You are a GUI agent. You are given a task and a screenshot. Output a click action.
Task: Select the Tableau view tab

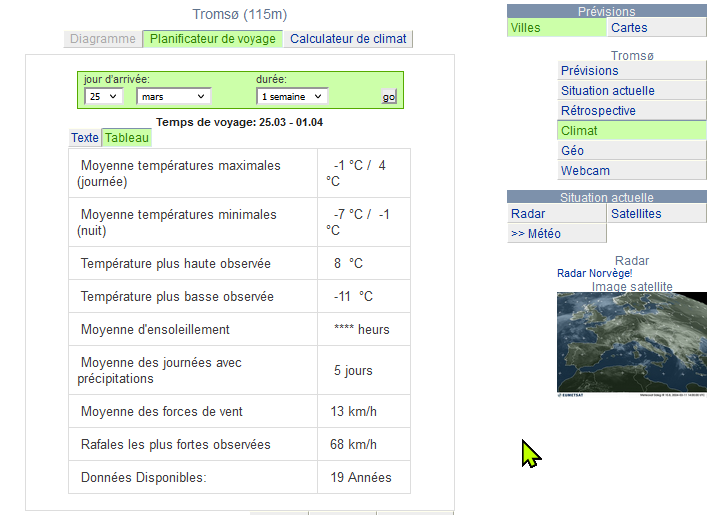(127, 138)
